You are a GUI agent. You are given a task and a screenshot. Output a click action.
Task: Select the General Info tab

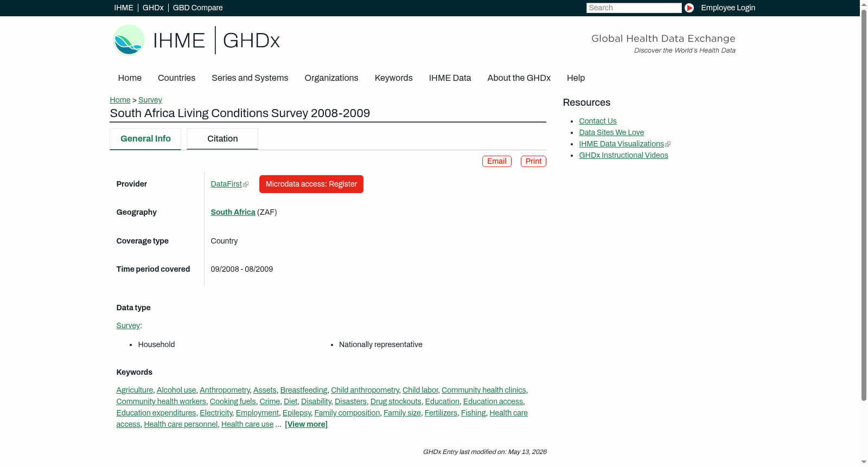pyautogui.click(x=145, y=139)
